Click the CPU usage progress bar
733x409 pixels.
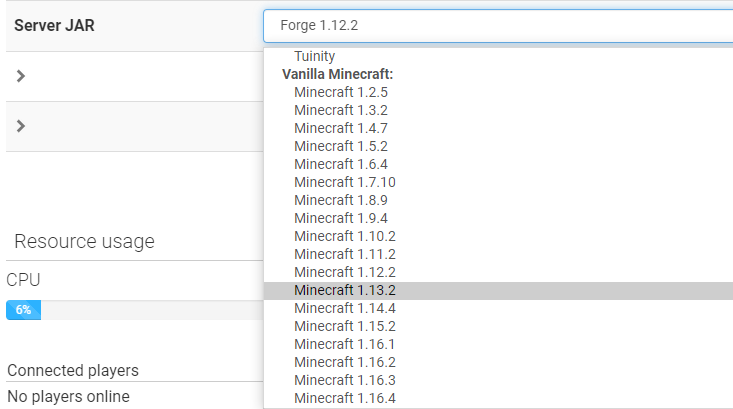135,310
